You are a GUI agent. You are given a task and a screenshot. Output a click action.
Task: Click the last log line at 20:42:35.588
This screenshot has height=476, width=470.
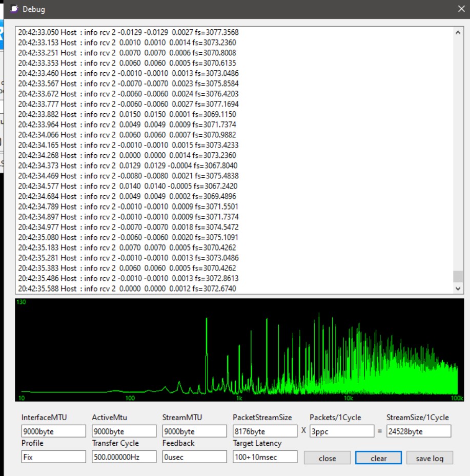(x=128, y=288)
